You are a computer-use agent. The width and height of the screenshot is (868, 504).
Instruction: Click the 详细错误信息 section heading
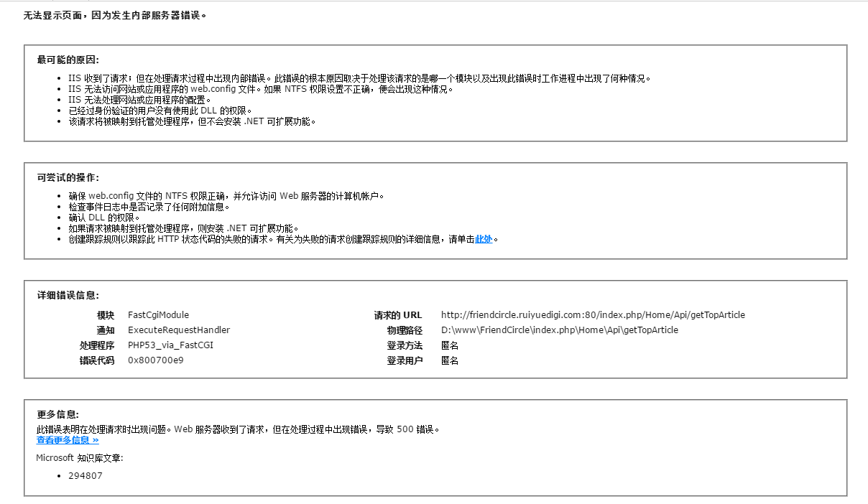point(68,295)
